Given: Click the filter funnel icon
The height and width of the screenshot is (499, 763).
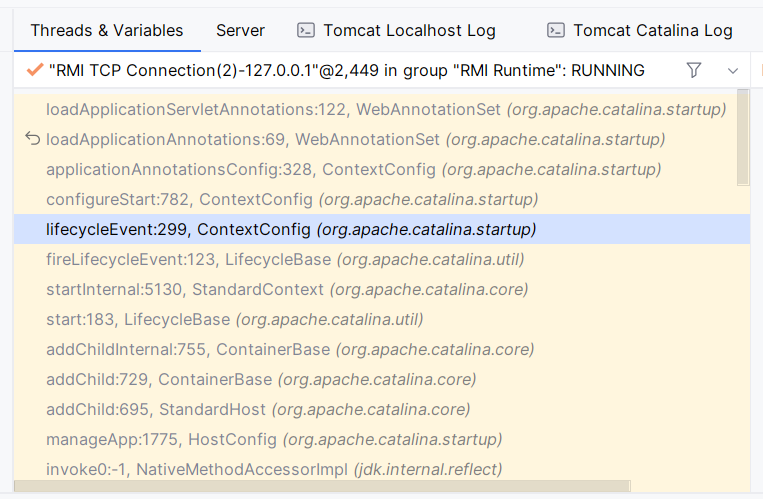Looking at the screenshot, I should tap(694, 70).
